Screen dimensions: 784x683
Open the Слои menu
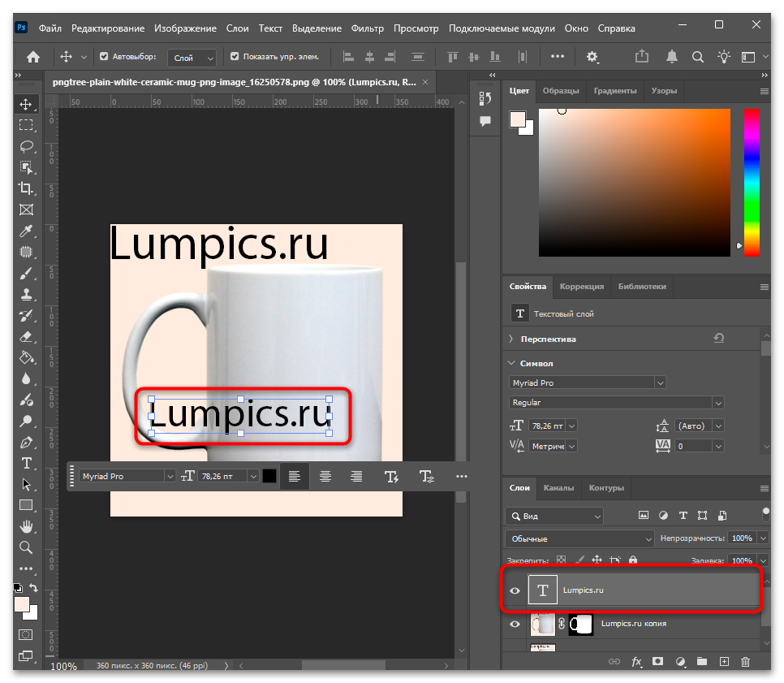[238, 28]
